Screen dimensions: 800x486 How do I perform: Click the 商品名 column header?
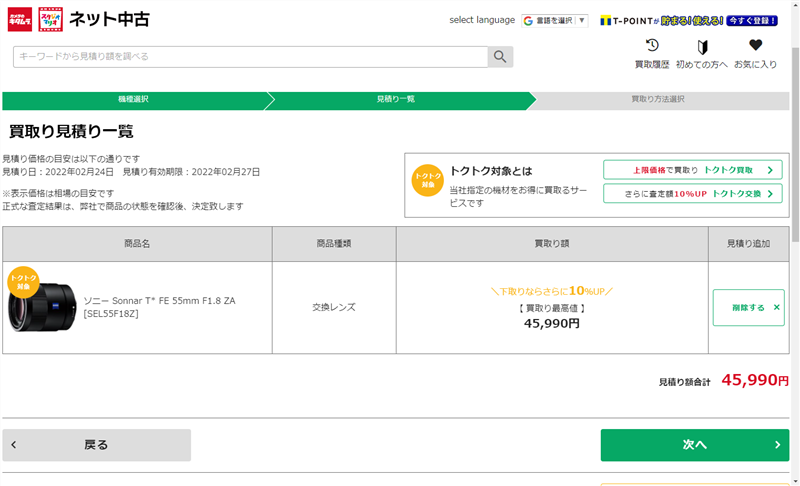(x=137, y=244)
